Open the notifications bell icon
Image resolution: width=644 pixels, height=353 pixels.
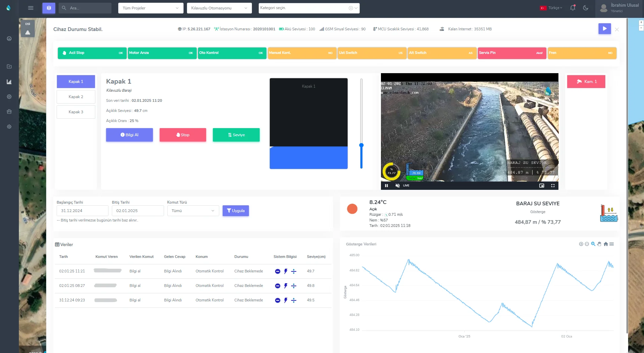(573, 8)
